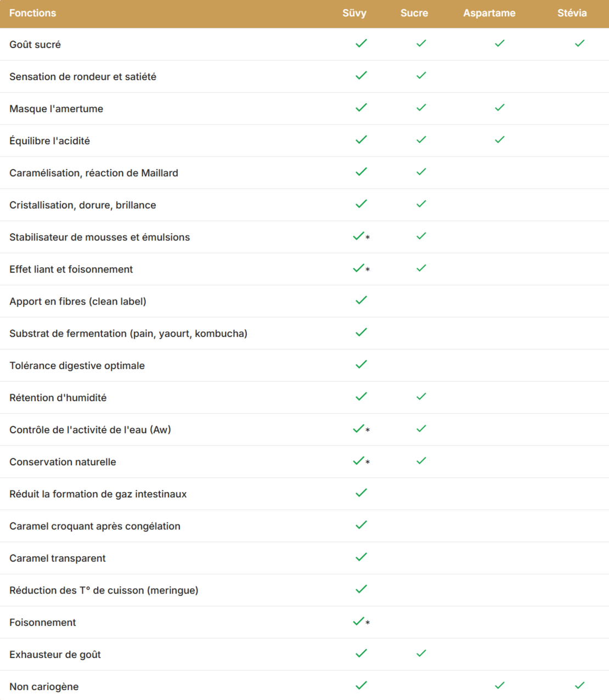Click Sucre checkmark for Rétention d'humidité
Image resolution: width=609 pixels, height=700 pixels.
click(421, 396)
